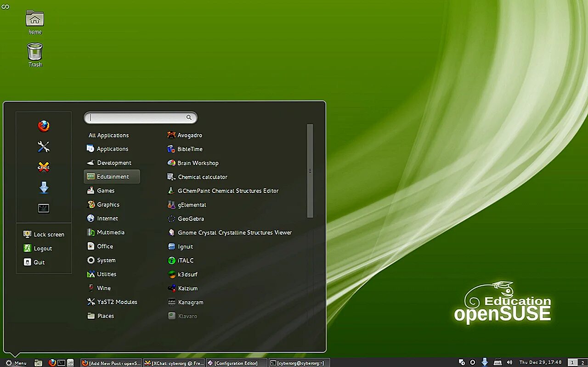The width and height of the screenshot is (588, 367).
Task: Click the launcher right of the terminal launcher
Action: (70, 363)
